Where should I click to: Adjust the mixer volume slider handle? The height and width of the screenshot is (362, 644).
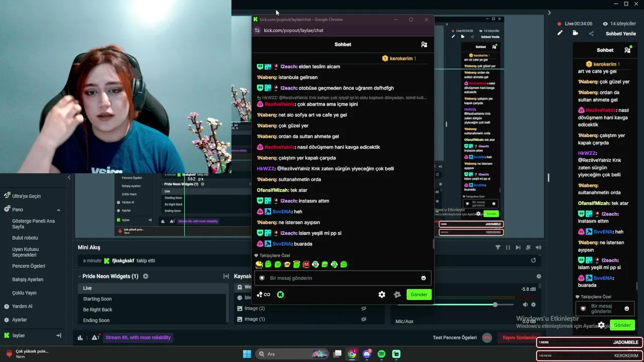tap(495, 305)
